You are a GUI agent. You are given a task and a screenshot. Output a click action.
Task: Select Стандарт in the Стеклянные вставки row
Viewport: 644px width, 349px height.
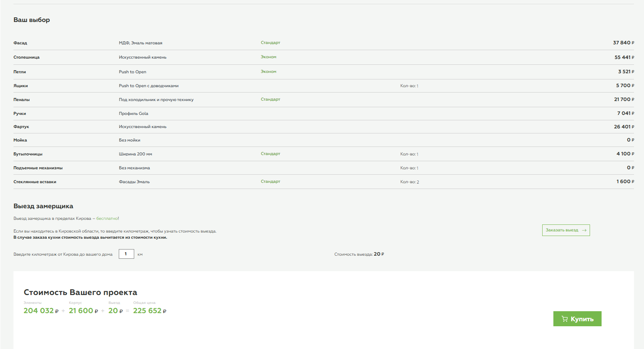pos(270,182)
